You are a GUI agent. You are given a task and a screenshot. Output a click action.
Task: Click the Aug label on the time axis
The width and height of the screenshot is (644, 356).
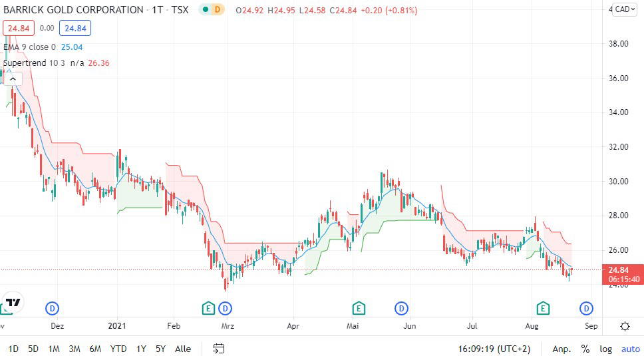click(x=532, y=326)
